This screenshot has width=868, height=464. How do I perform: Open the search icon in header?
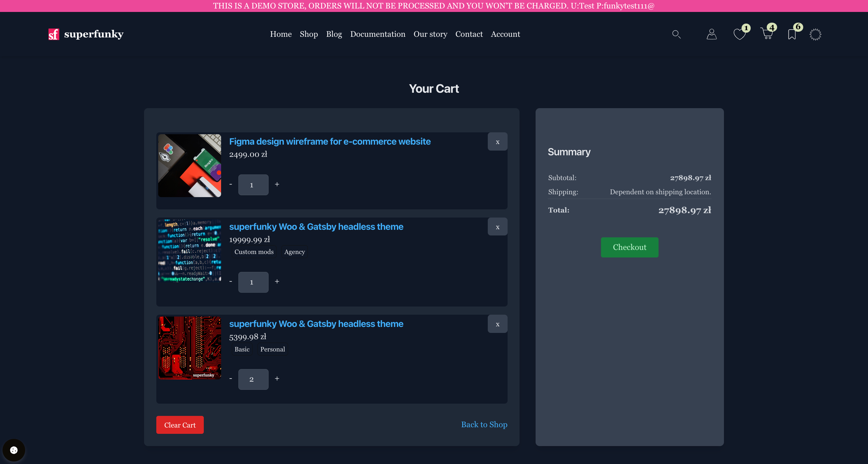click(x=676, y=34)
